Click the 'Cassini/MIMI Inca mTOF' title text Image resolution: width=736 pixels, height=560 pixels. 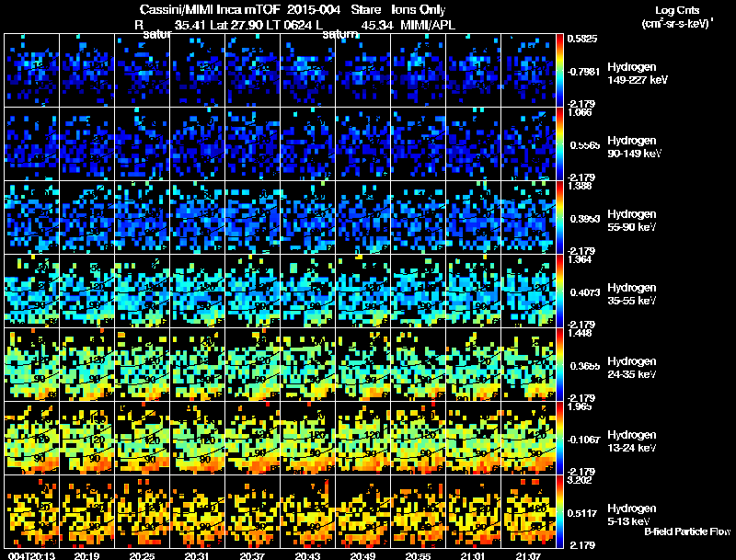[210, 9]
